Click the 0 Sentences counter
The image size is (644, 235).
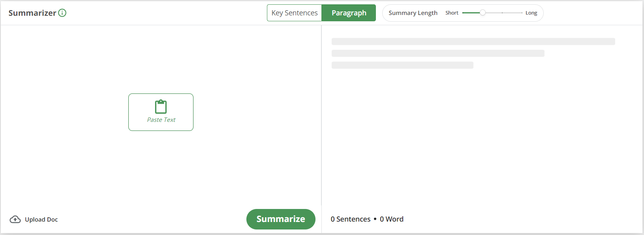click(x=350, y=219)
